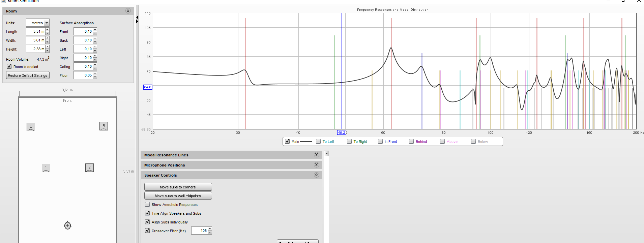Image resolution: width=644 pixels, height=243 pixels.
Task: Click the 64,0 dB level marker
Action: point(148,87)
